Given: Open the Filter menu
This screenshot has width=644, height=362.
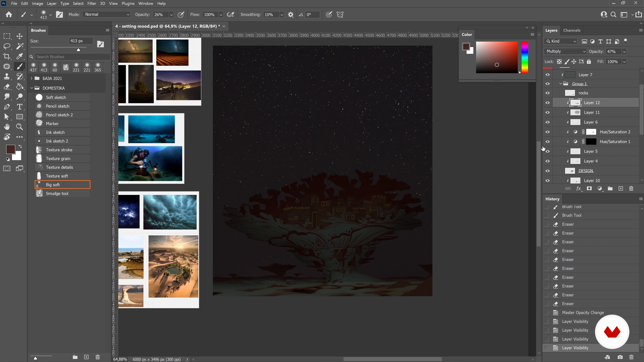Looking at the screenshot, I should coord(92,4).
